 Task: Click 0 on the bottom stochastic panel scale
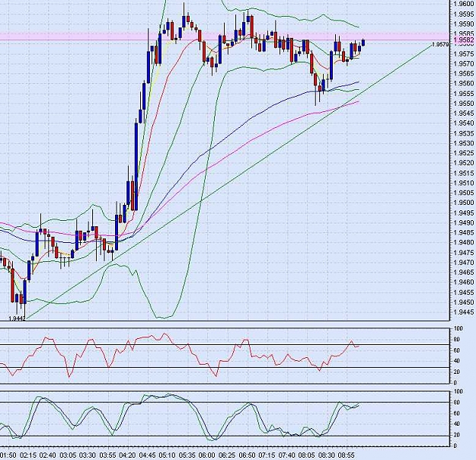[x=455, y=446]
